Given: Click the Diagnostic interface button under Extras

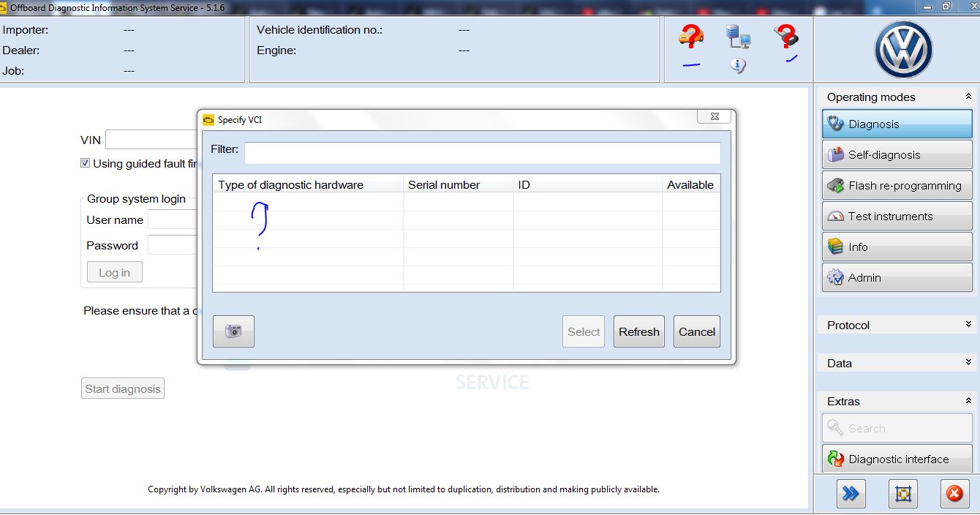Looking at the screenshot, I should pyautogui.click(x=895, y=459).
